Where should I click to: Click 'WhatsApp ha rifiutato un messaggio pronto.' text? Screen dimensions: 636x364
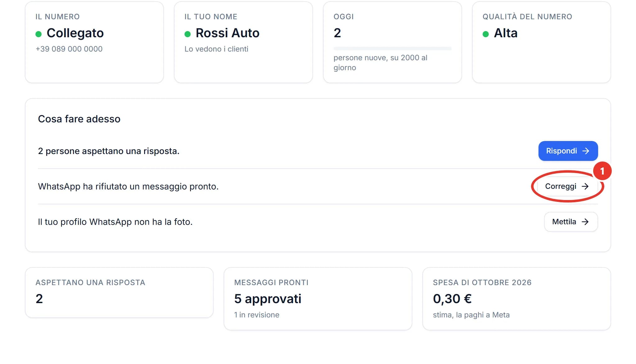[x=128, y=187]
